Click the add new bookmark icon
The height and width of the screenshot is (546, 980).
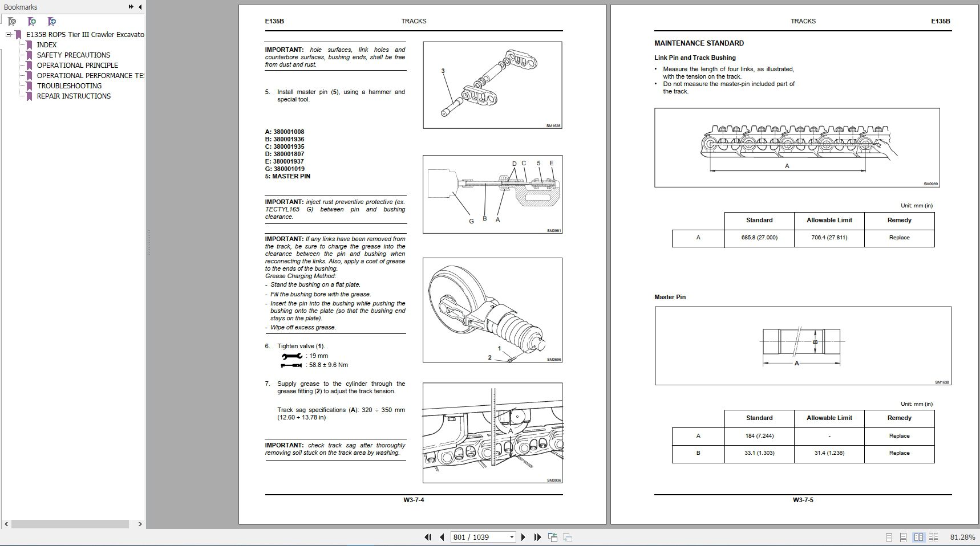32,21
